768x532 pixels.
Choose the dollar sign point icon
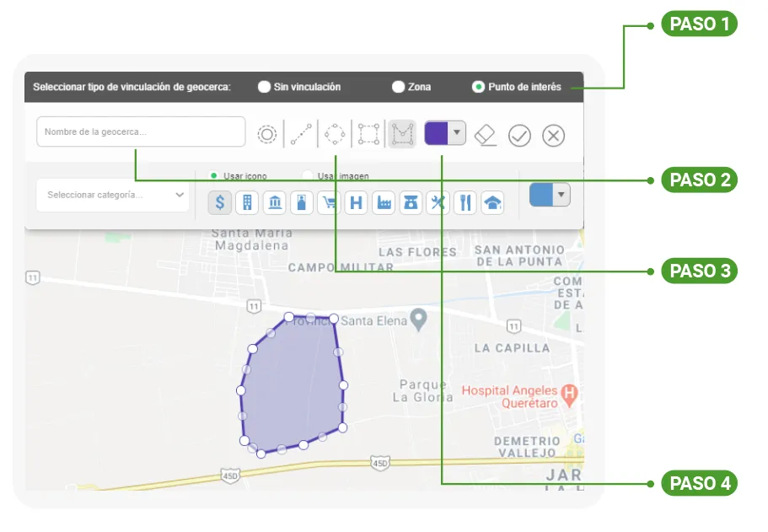220,202
